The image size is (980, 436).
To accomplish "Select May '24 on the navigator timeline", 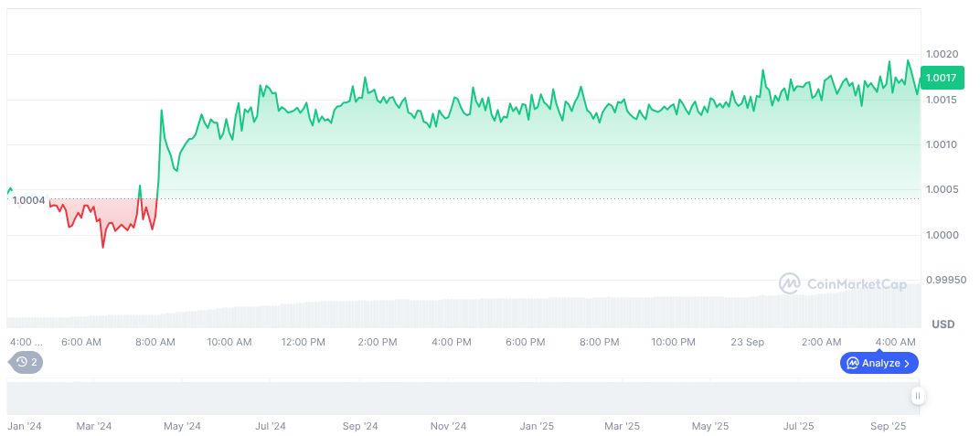I will 182,426.
